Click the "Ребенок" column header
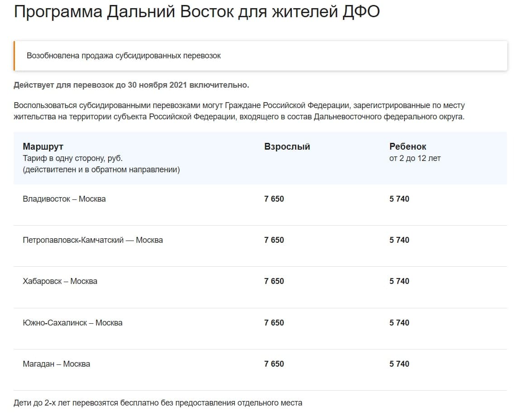 click(x=408, y=146)
